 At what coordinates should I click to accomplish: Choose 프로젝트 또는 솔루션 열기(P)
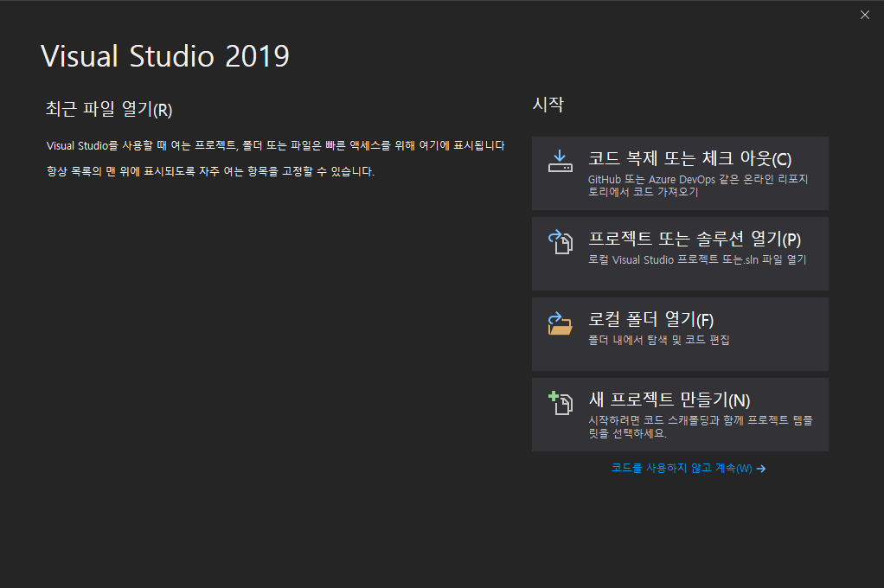coord(680,253)
